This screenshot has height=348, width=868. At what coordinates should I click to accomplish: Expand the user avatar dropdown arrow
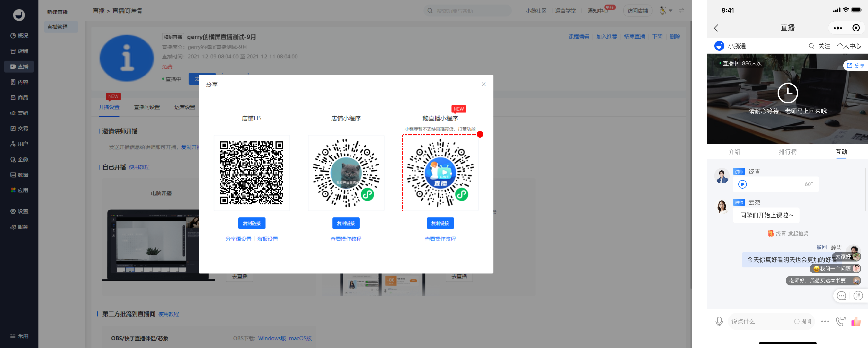tap(670, 11)
